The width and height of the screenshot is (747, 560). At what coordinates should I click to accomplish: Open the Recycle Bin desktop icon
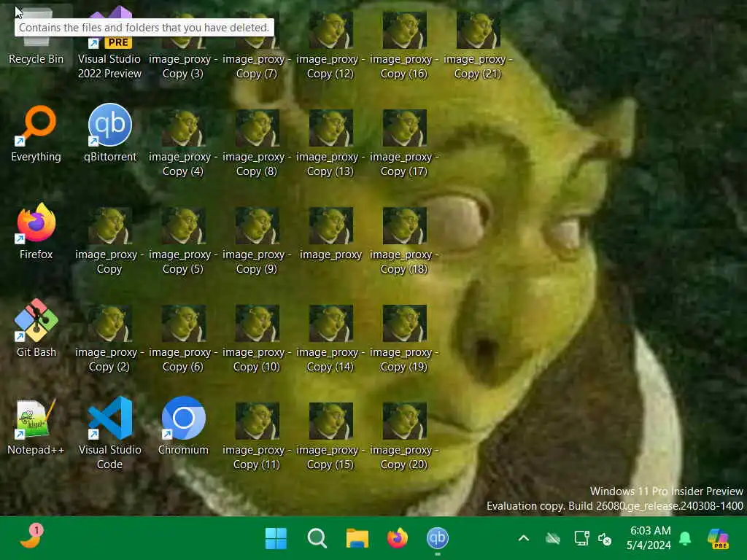[36, 36]
